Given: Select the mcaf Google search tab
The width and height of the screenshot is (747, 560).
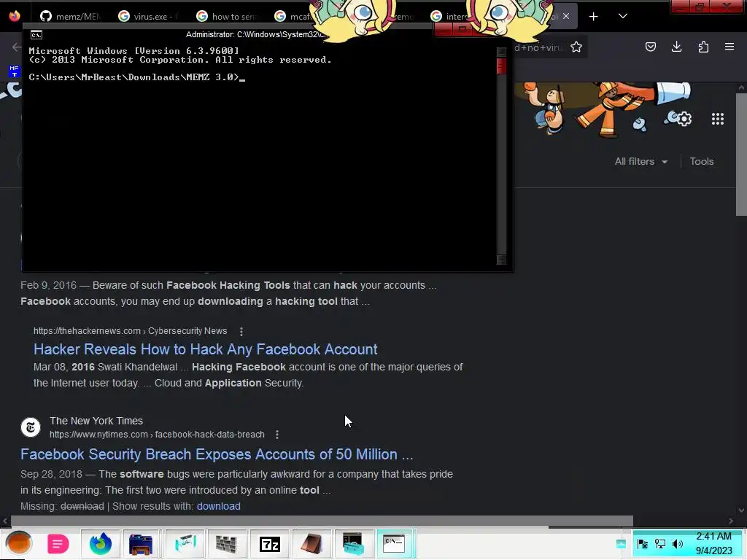Looking at the screenshot, I should coord(294,16).
